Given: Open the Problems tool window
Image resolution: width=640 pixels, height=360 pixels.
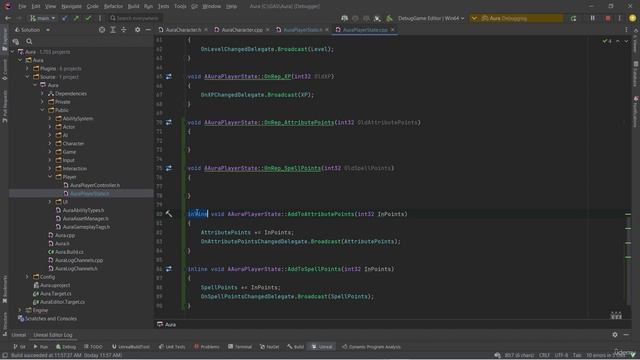Looking at the screenshot, I should point(207,347).
